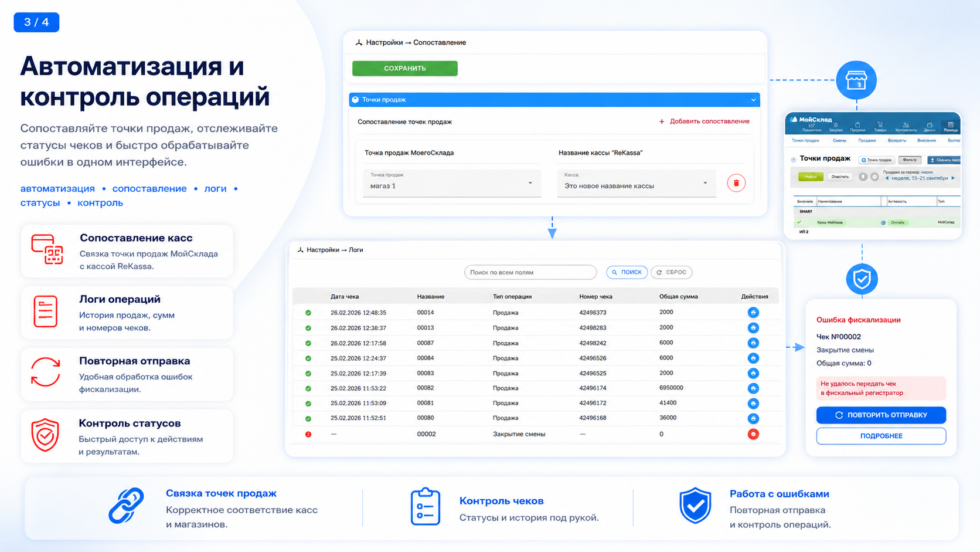Click the round shield checkmark icon above the error card
Viewport: 980px width, 552px height.
click(x=862, y=279)
